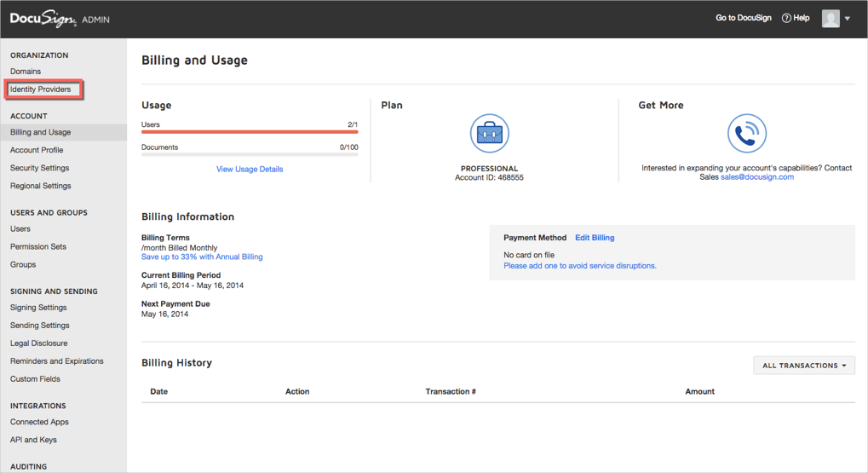This screenshot has height=473, width=868.
Task: Open Identity Providers in sidebar
Action: tap(41, 89)
